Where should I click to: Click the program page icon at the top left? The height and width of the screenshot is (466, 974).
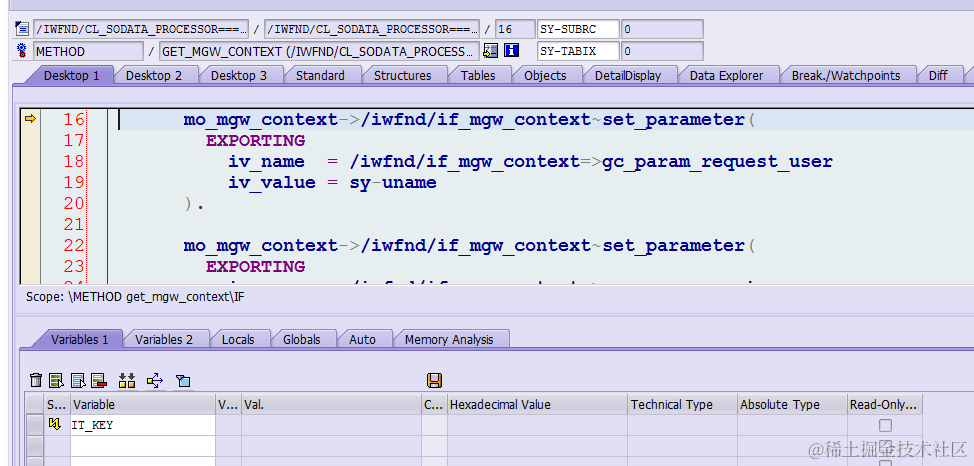22,29
